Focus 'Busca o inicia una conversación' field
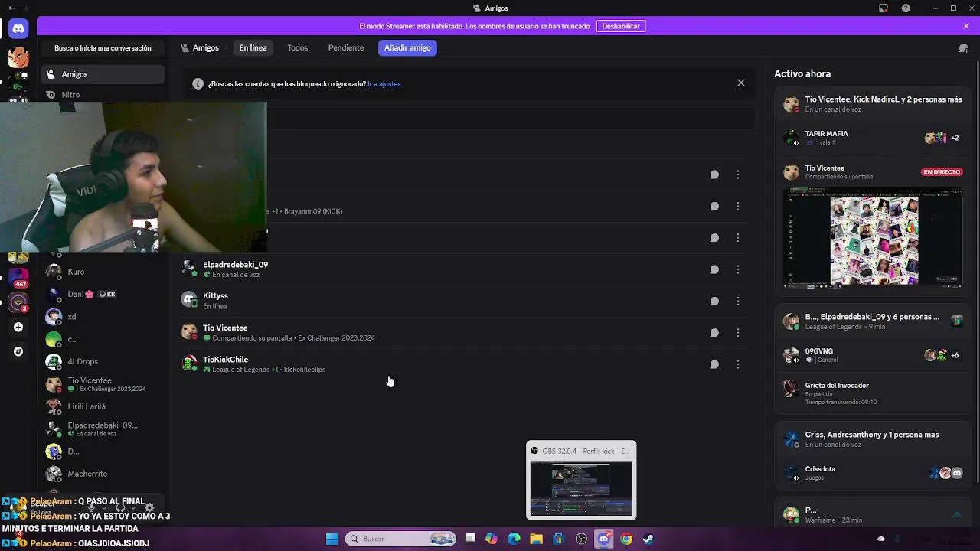Screen dimensions: 980x551 (x=103, y=47)
